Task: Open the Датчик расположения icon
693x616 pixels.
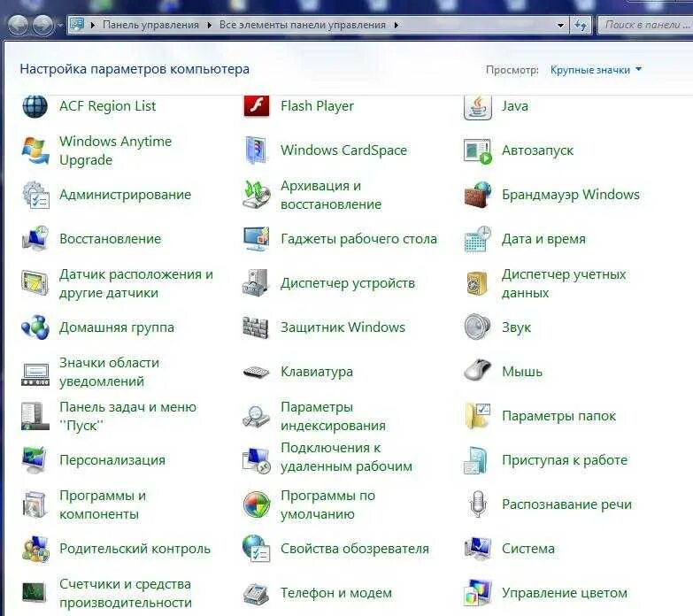Action: [x=35, y=283]
